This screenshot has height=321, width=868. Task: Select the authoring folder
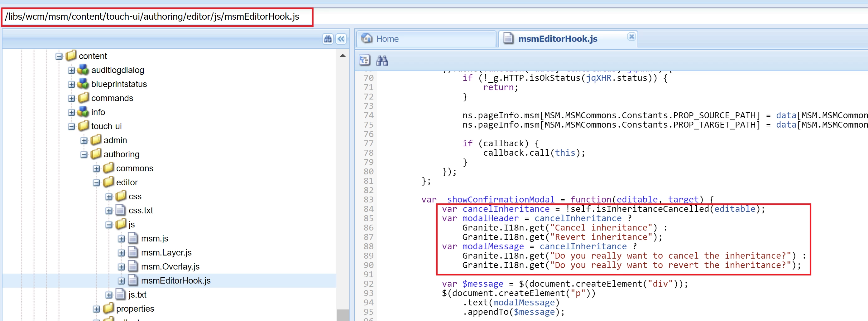(121, 154)
